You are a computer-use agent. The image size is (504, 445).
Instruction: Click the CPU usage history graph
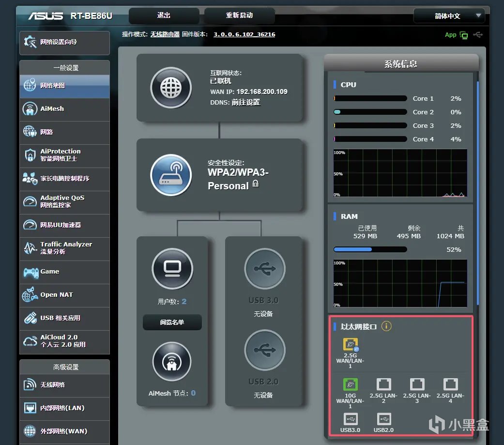click(x=400, y=173)
